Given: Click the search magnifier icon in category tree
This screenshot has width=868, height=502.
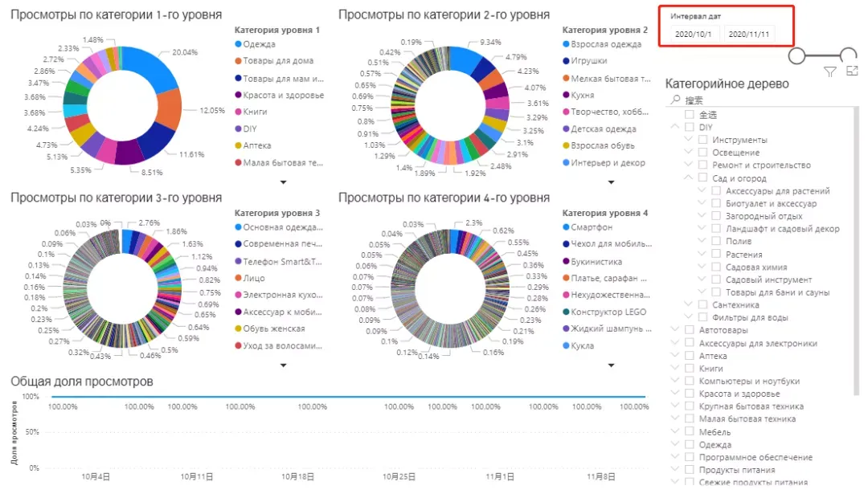Looking at the screenshot, I should pos(675,100).
